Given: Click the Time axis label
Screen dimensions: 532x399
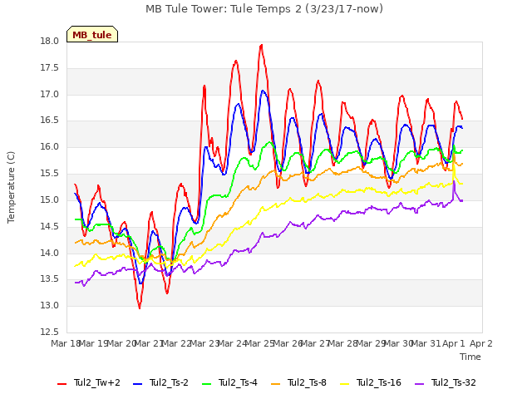Looking at the screenshot, I should click(x=470, y=357).
